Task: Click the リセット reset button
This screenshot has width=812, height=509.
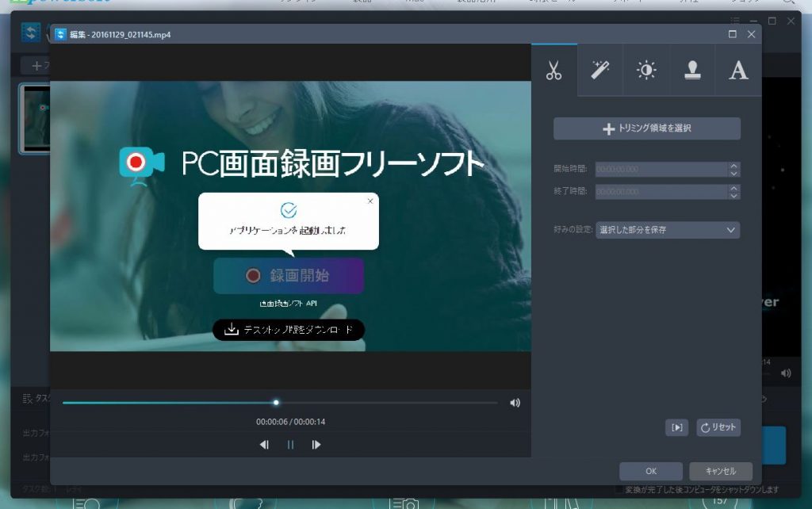Action: [x=718, y=427]
